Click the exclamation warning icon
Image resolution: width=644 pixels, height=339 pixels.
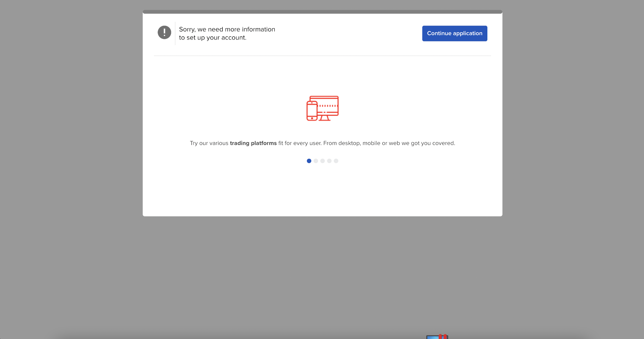point(164,32)
